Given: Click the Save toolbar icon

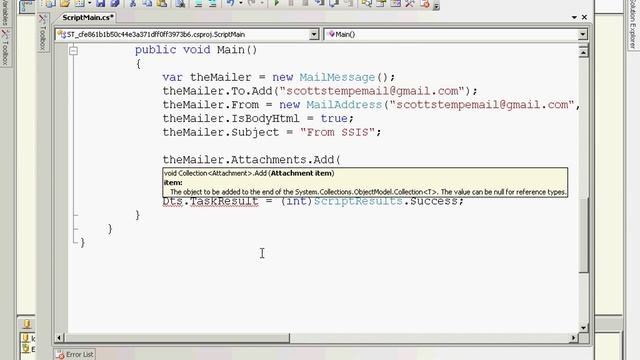Looking at the screenshot, I should 100,4.
